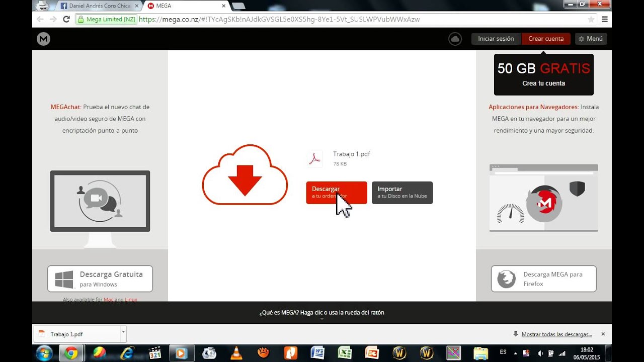Click the Mac link under Windows download
This screenshot has height=362, width=644.
pyautogui.click(x=108, y=300)
